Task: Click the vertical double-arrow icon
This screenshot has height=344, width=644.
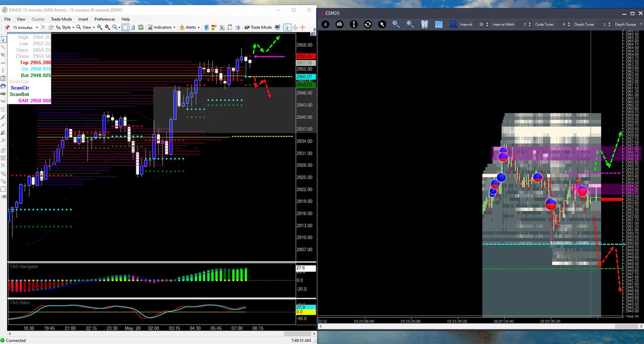Action: (x=354, y=24)
